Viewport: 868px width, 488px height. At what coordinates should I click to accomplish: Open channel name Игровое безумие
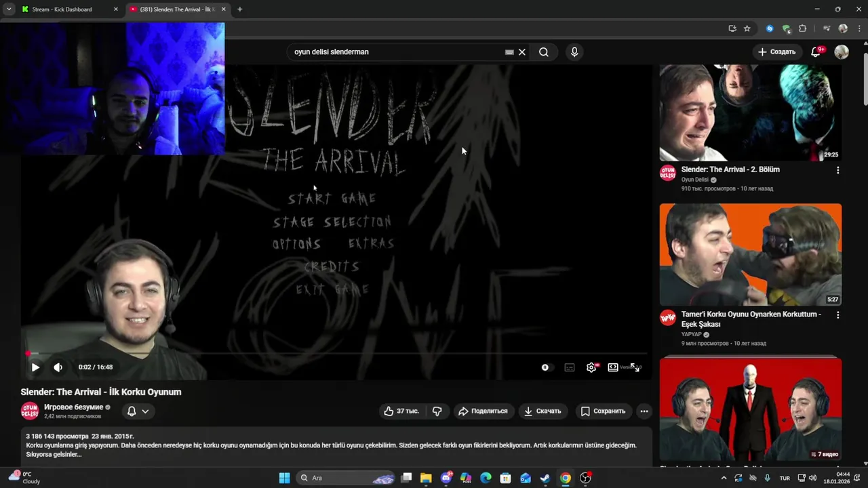click(73, 407)
